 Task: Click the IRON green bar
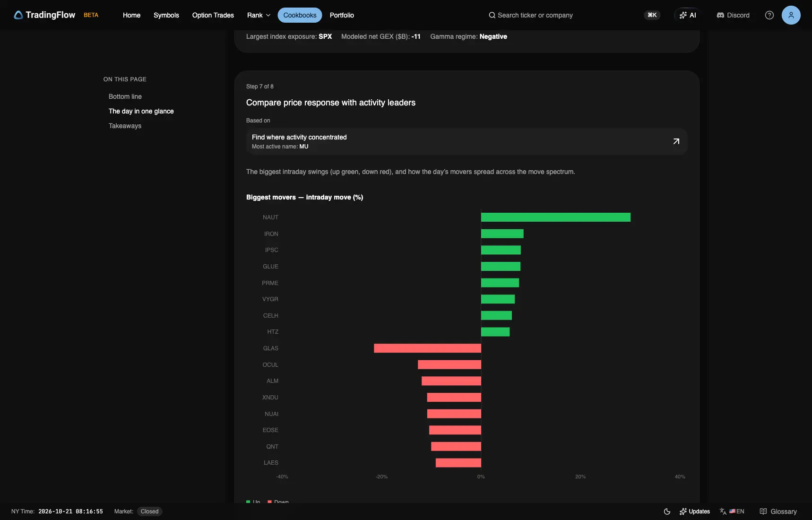[502, 234]
